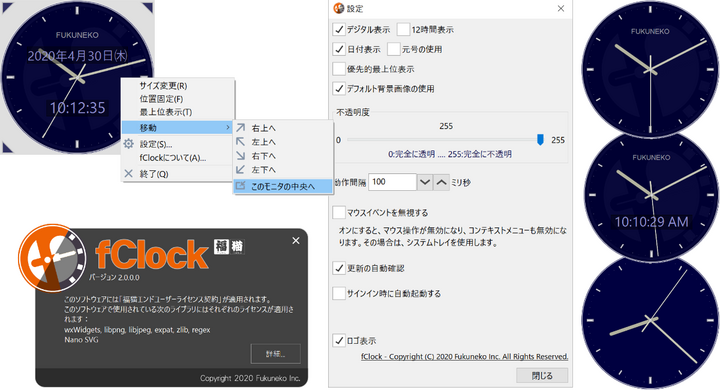This screenshot has width=720, height=390.
Task: Toggle the デフォルト背景画像の使用 checkbox
Action: (339, 89)
